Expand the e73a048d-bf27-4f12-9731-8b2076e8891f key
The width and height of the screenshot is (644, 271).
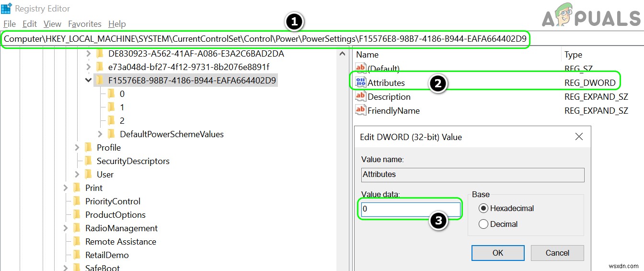88,67
